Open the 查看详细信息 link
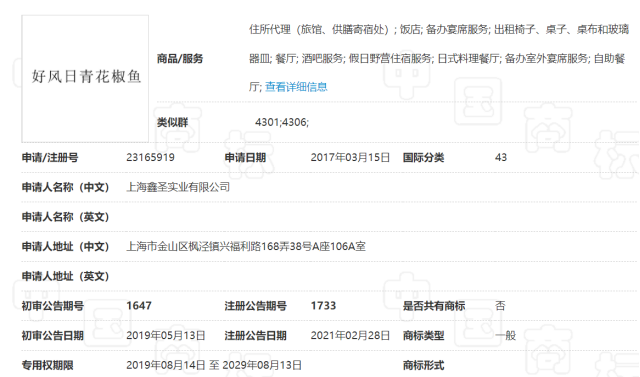 (296, 86)
